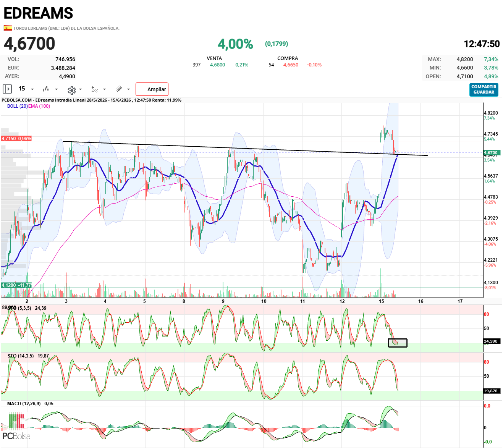
Task: Click the EMA (100) indicator label
Action: coord(39,106)
